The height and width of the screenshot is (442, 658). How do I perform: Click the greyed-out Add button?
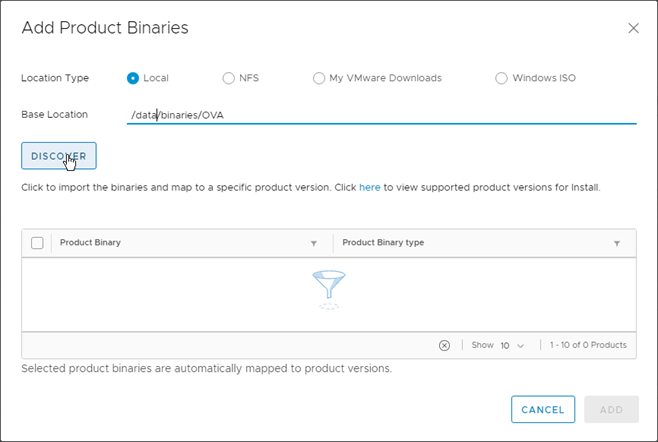pos(611,410)
